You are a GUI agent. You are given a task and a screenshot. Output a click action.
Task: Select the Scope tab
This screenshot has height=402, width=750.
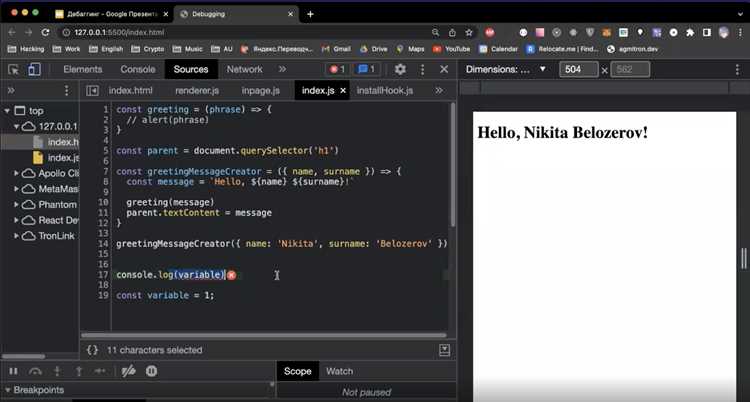click(298, 371)
